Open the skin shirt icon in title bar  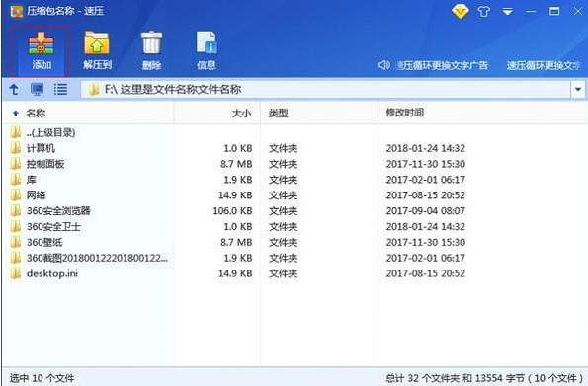click(x=484, y=12)
